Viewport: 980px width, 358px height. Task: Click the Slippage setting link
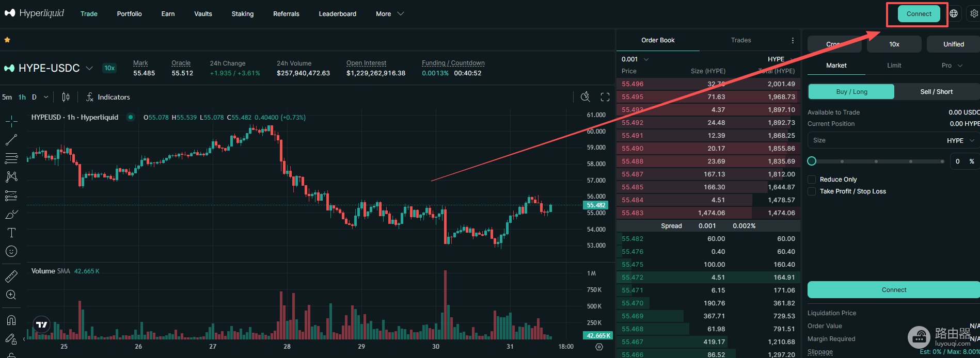click(820, 352)
